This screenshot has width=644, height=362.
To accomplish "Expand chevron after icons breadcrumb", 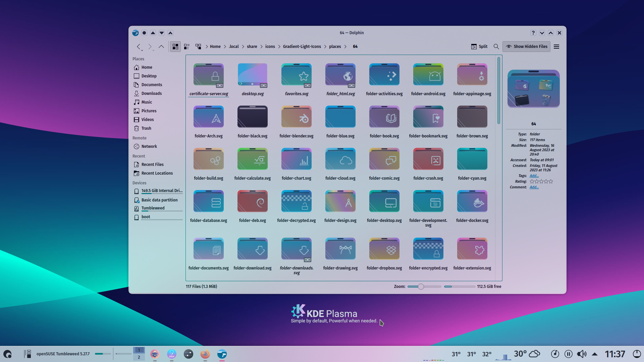I will pyautogui.click(x=279, y=47).
